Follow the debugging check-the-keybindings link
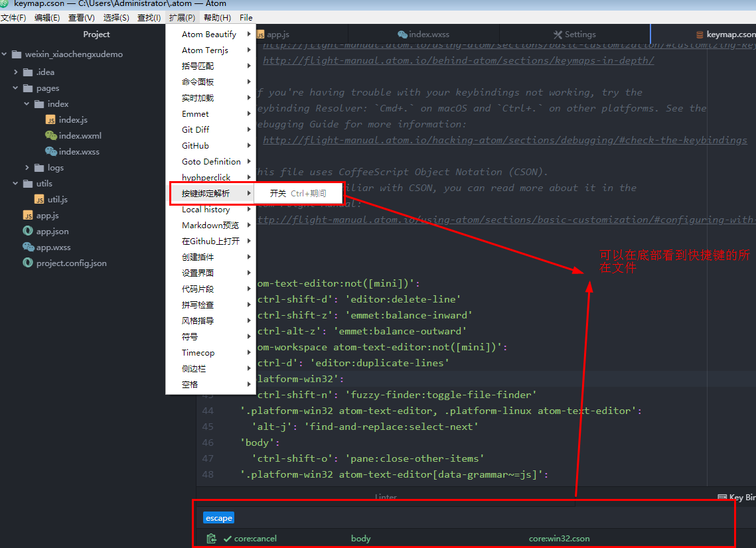Viewport: 756px width, 548px height. [x=505, y=140]
